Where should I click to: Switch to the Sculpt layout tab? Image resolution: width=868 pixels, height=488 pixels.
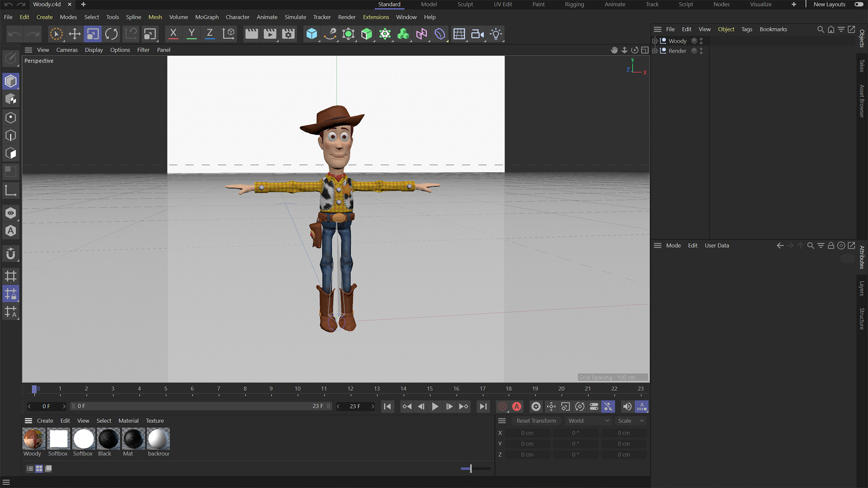465,5
